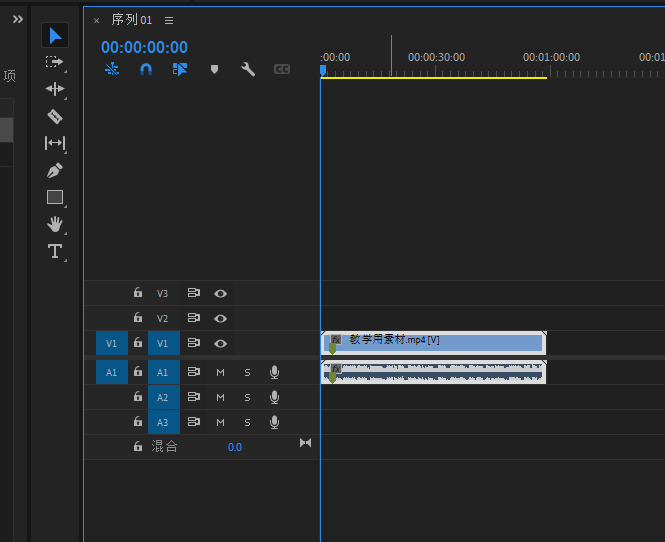Hide the V1 track output
The width and height of the screenshot is (665, 542).
tap(221, 344)
